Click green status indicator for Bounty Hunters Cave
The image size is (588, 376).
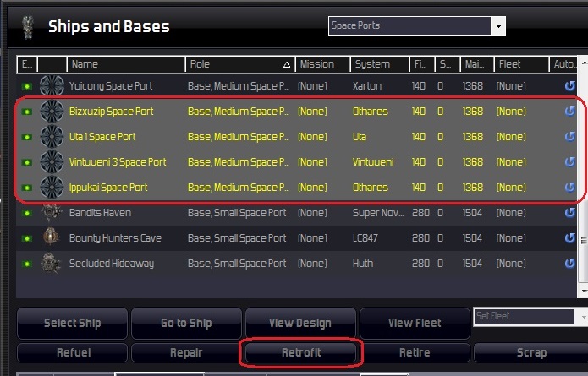point(27,238)
